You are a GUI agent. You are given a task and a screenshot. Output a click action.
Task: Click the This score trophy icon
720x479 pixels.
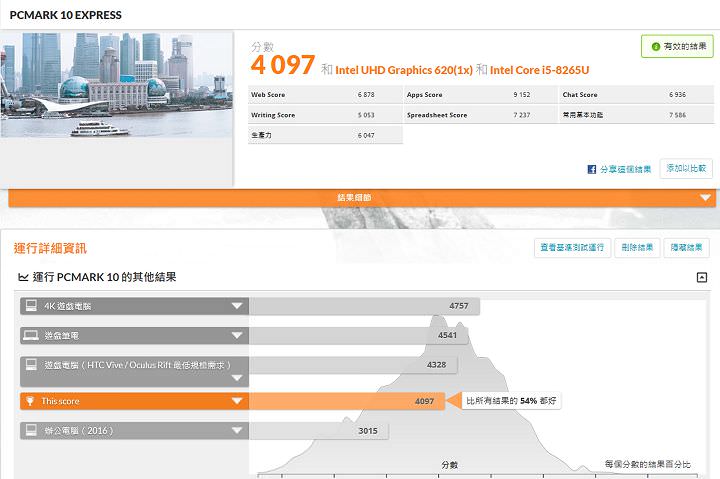(x=30, y=401)
